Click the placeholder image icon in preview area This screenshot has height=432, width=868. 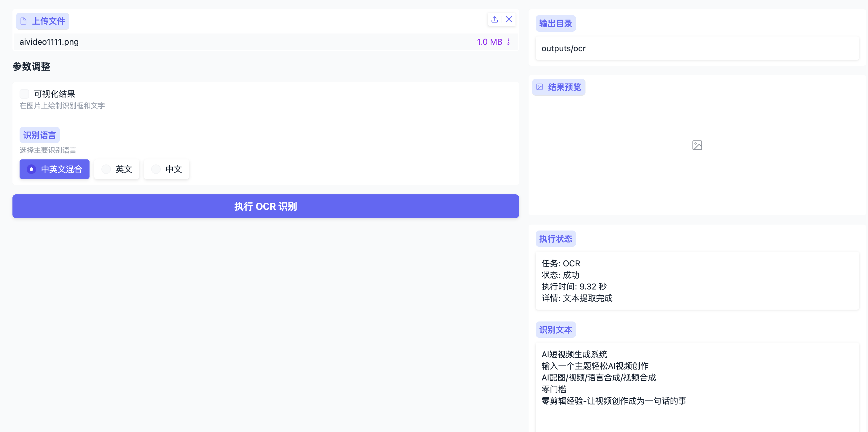tap(697, 145)
